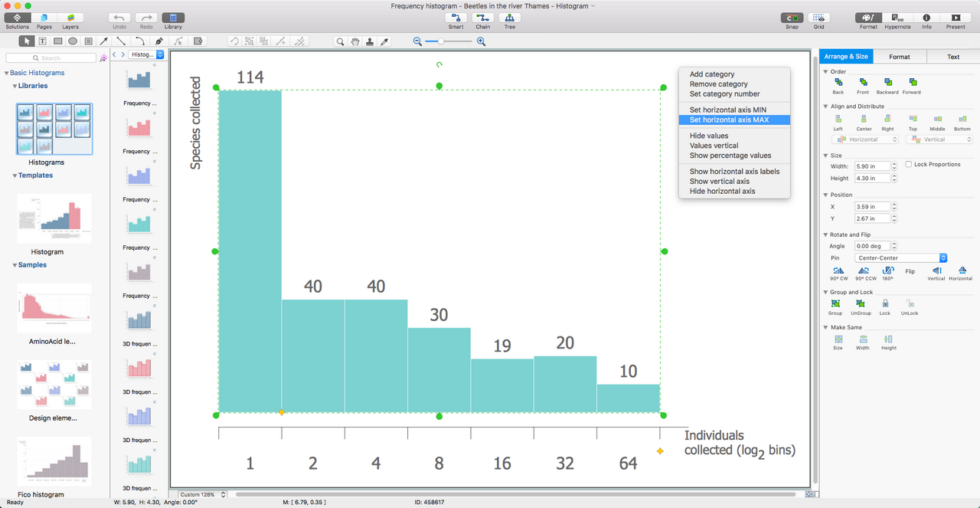Select the AminoAcid sample thumbnail
The width and height of the screenshot is (980, 508).
54,308
